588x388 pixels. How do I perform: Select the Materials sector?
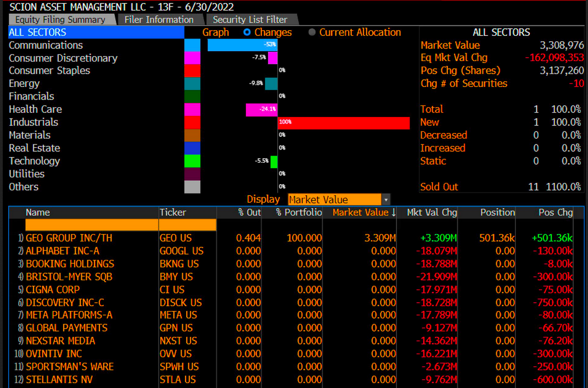click(x=30, y=135)
